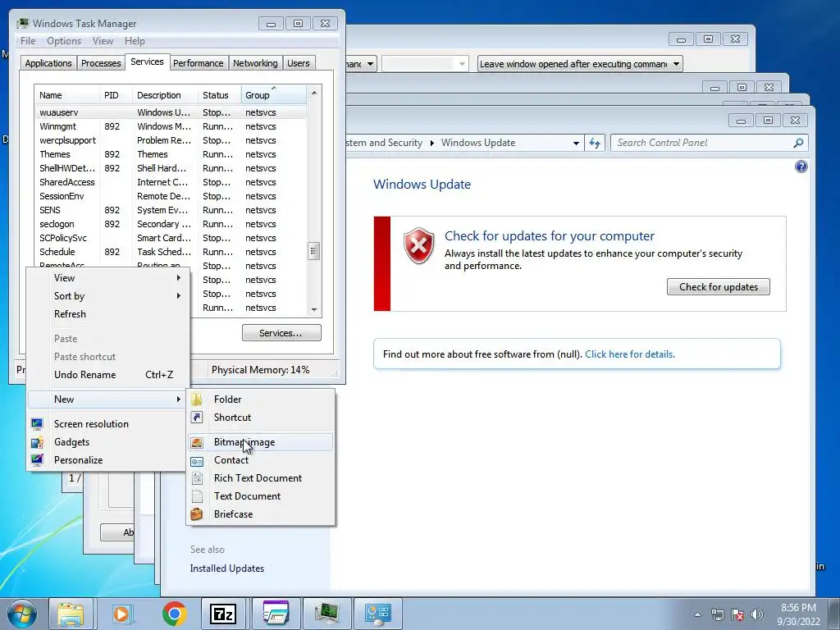The height and width of the screenshot is (630, 840).
Task: Open Task Manager View menu
Action: click(x=103, y=41)
